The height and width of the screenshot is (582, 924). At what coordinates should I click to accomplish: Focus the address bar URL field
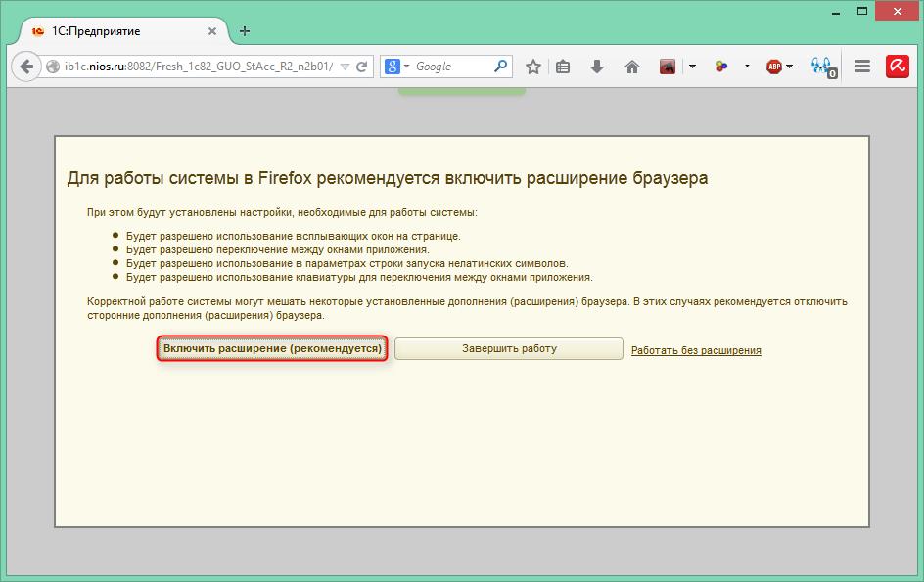[199, 67]
